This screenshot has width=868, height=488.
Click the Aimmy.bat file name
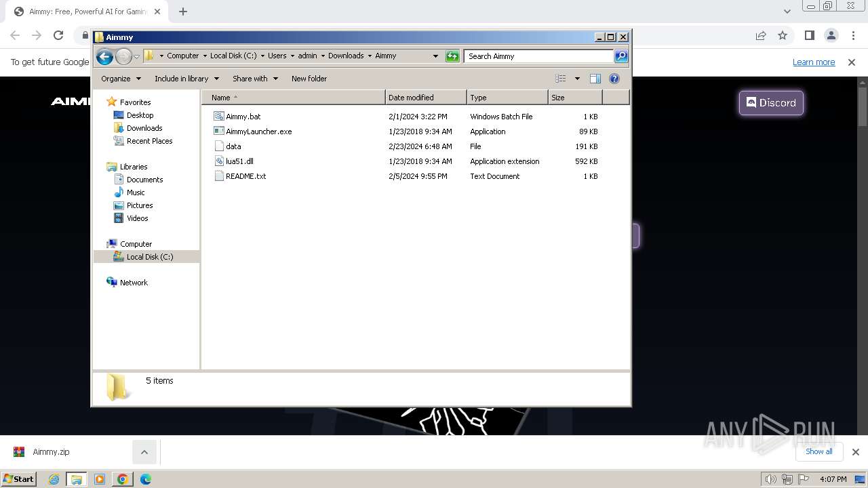tap(243, 117)
